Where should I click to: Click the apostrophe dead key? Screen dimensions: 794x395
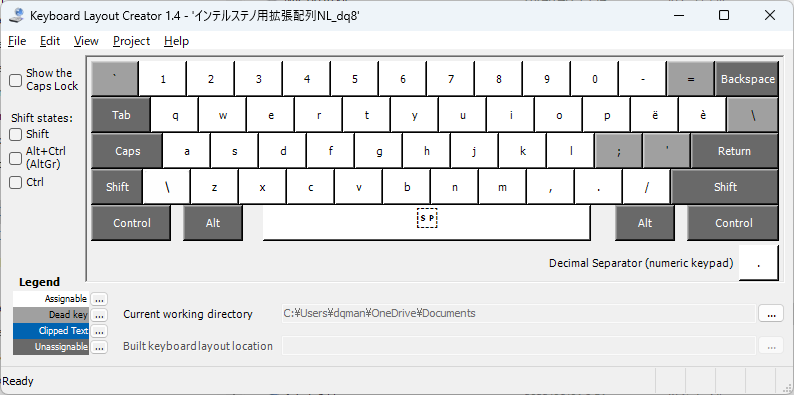click(x=667, y=151)
